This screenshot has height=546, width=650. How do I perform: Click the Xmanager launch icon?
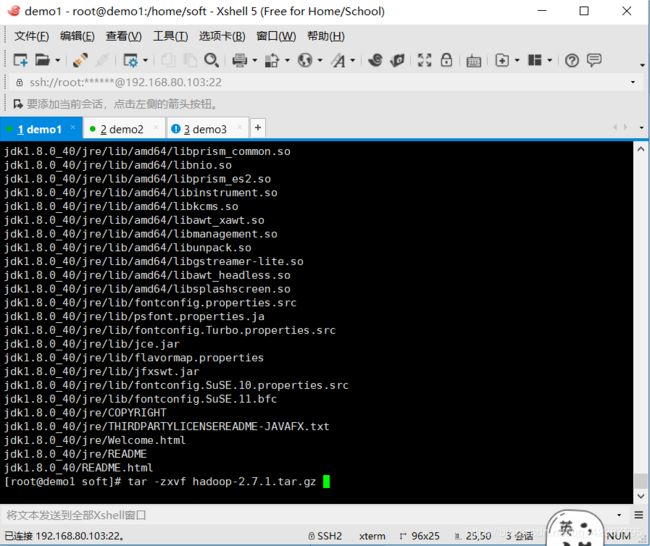[x=397, y=61]
